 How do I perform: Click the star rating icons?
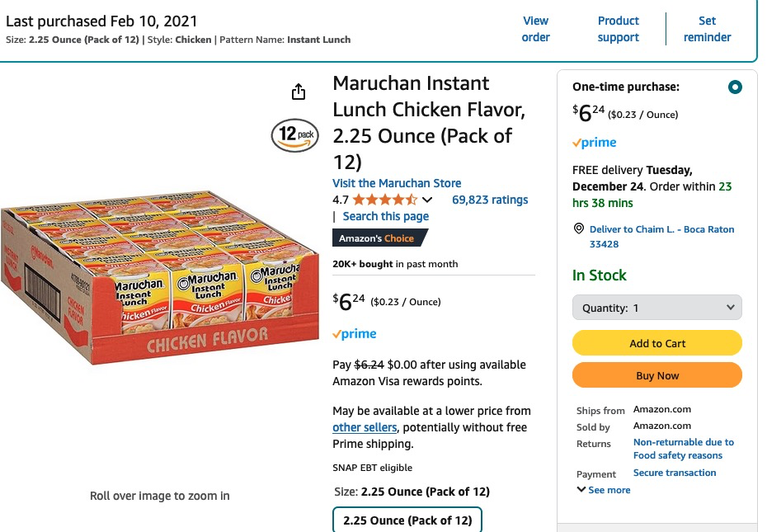pyautogui.click(x=385, y=200)
